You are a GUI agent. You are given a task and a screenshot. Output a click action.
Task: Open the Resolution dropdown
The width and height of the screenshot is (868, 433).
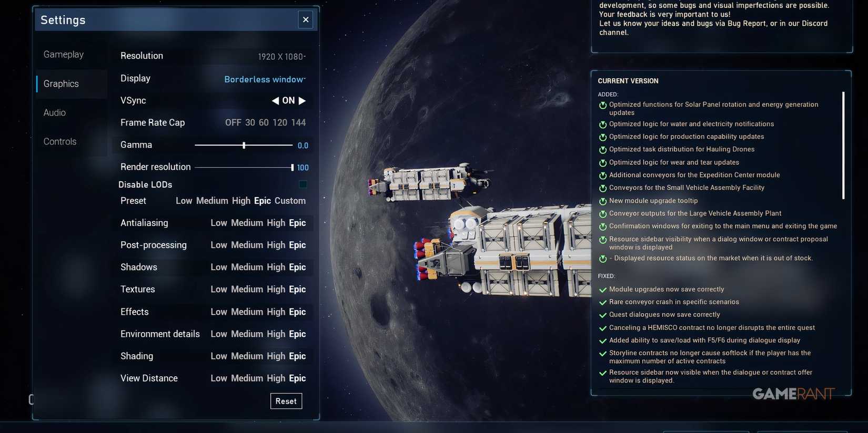point(281,56)
